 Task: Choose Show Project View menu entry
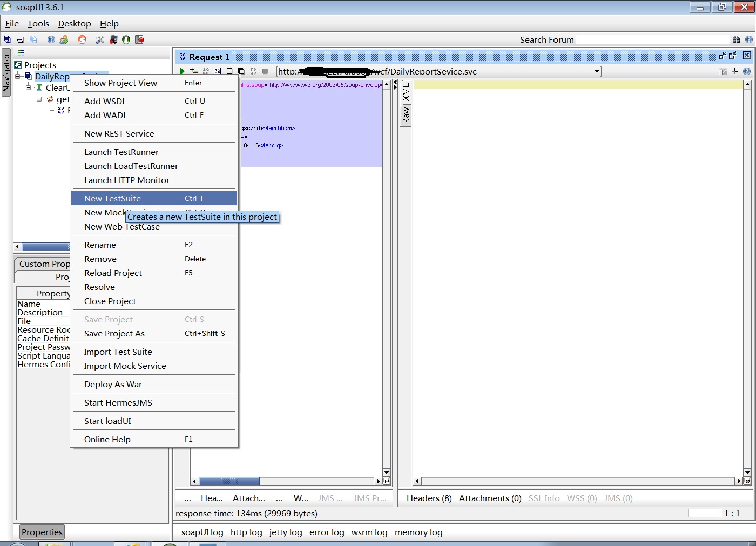pos(154,83)
